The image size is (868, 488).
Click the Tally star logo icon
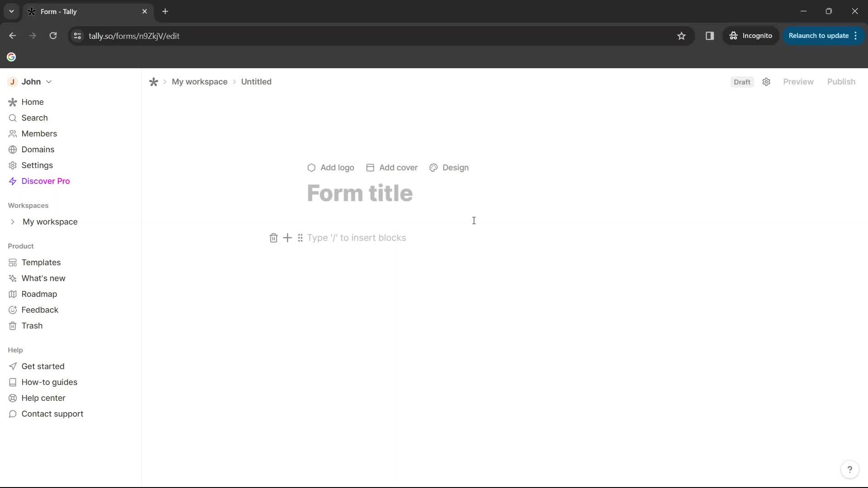pyautogui.click(x=154, y=82)
